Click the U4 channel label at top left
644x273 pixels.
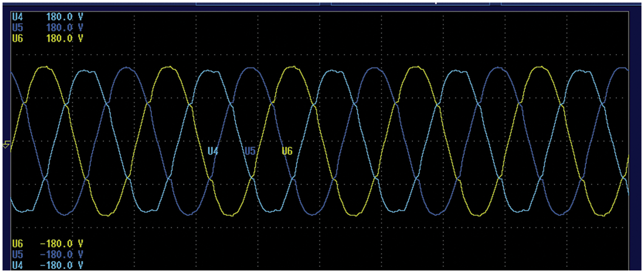coord(18,18)
